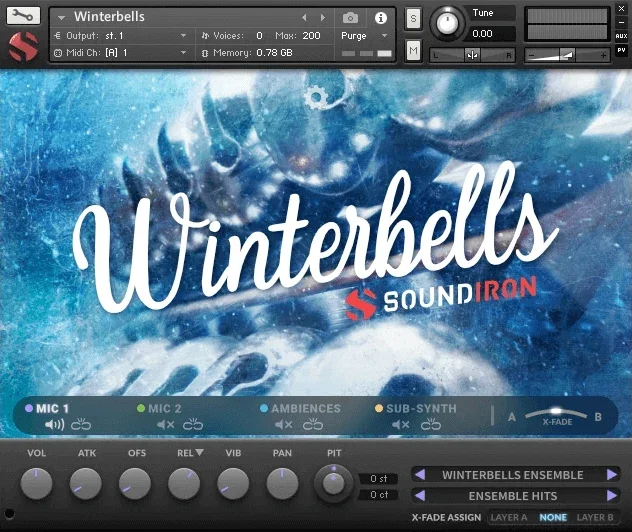The width and height of the screenshot is (632, 532).
Task: Open the Midi Ch dropdown
Action: pyautogui.click(x=183, y=52)
